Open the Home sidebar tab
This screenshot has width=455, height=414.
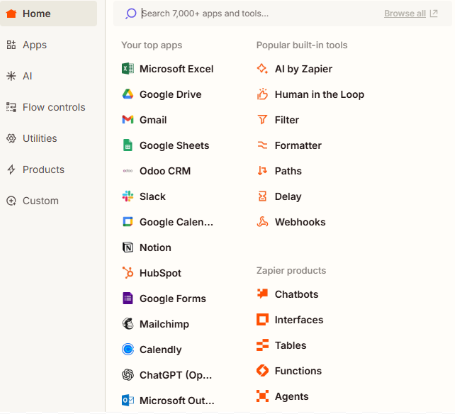(49, 14)
